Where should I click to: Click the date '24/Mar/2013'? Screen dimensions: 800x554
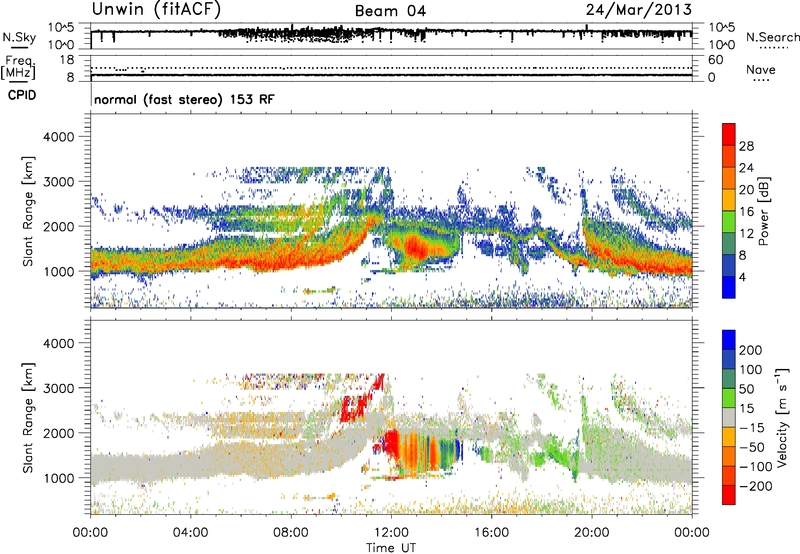point(639,10)
